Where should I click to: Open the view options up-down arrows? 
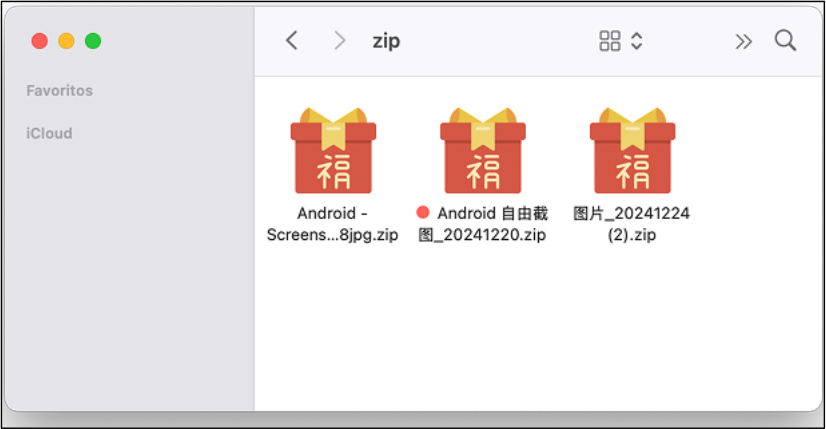pyautogui.click(x=636, y=41)
